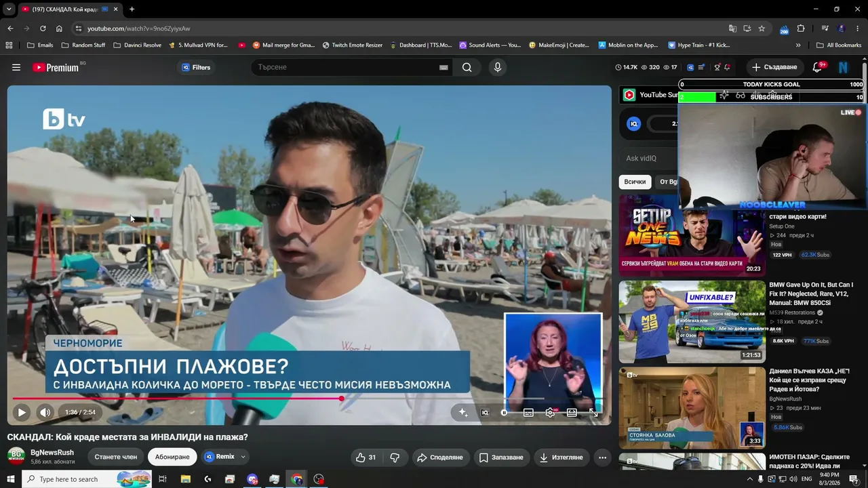This screenshot has width=868, height=488.
Task: Open the BMW Gave Up On It video title
Action: (811, 293)
